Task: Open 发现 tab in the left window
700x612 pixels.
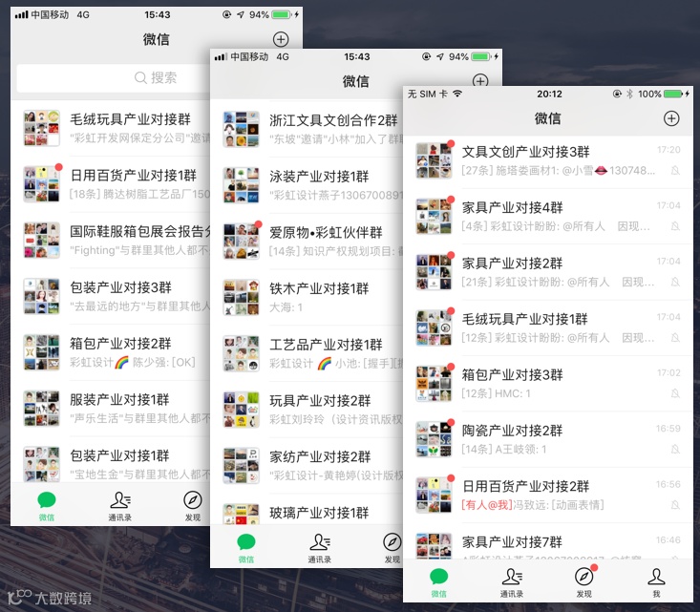Action: (x=192, y=506)
